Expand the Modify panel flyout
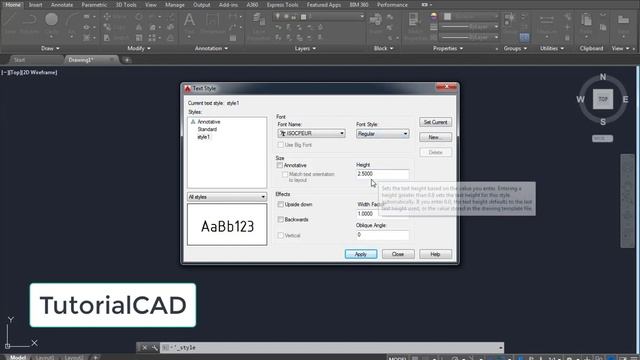Screen dimensions: 640x360 (x=139, y=48)
